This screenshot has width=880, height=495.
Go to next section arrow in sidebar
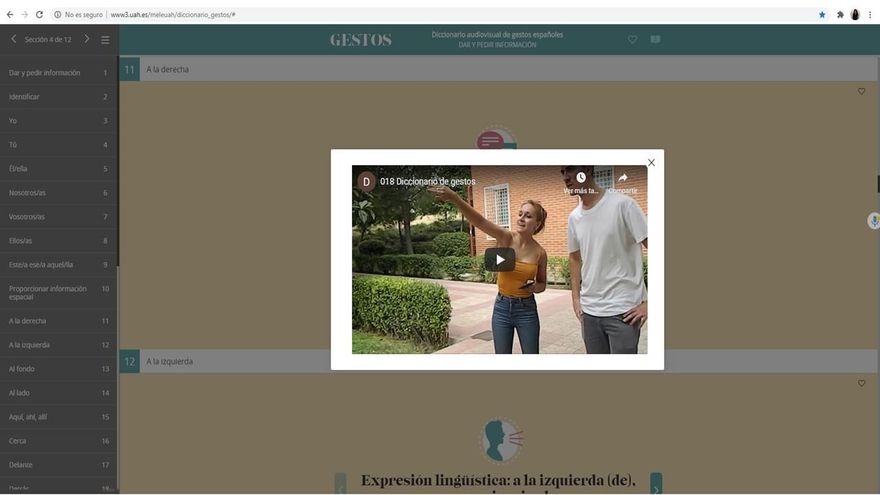(x=87, y=39)
